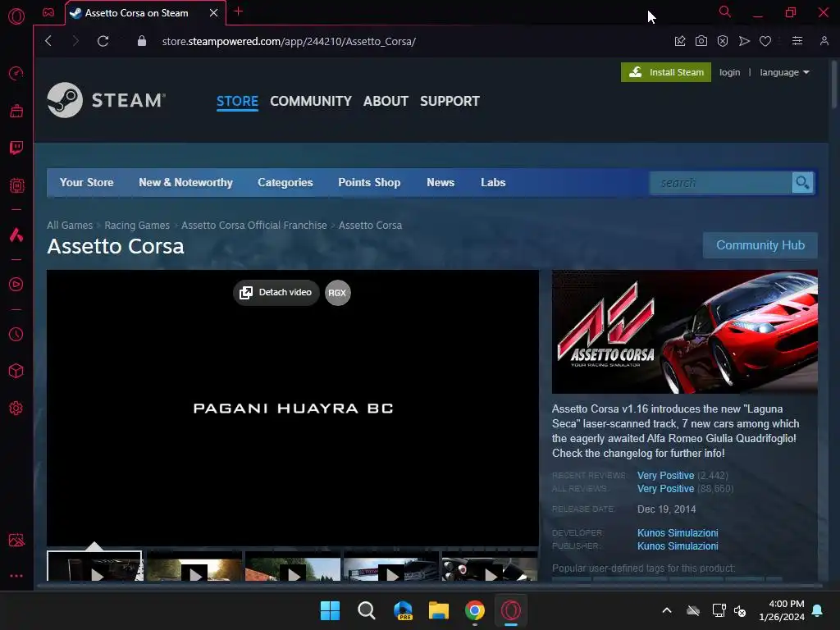
Task: Click the address bar URL
Action: click(289, 41)
